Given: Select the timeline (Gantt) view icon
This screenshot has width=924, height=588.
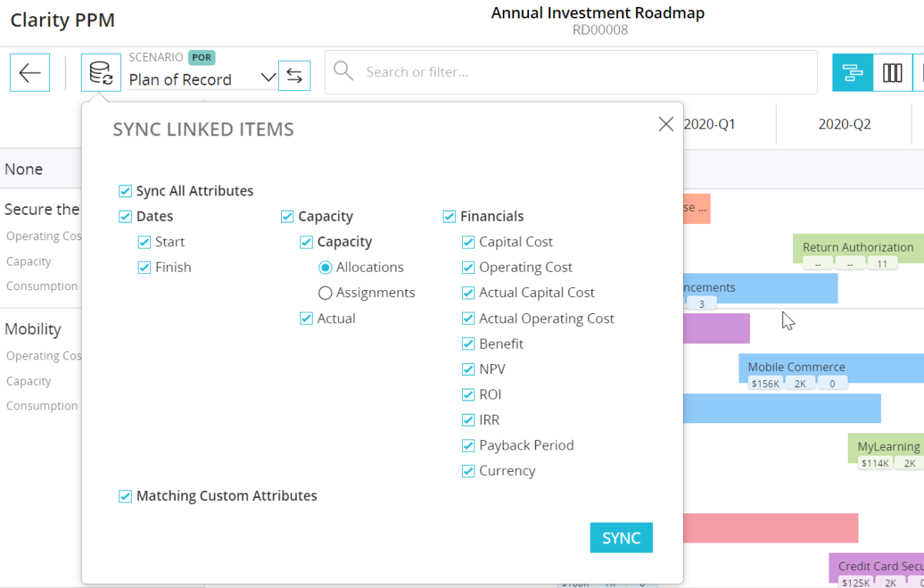Looking at the screenshot, I should tap(852, 72).
